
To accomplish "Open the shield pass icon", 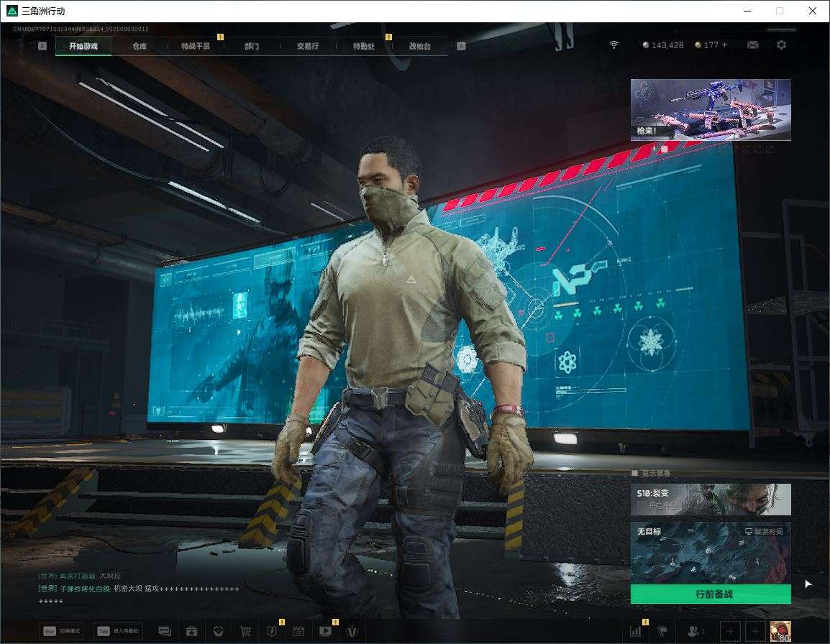I will pyautogui.click(x=272, y=631).
